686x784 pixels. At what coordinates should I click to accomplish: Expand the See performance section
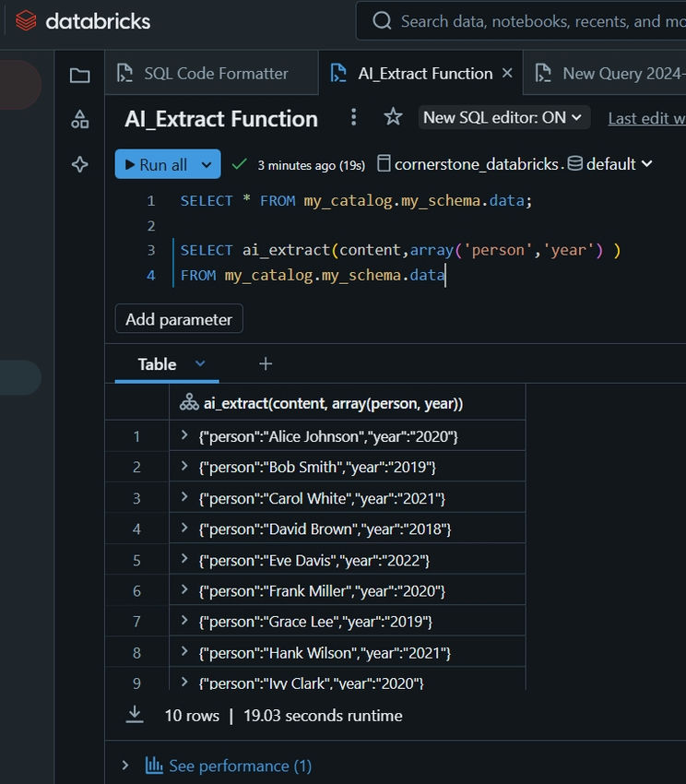point(125,765)
